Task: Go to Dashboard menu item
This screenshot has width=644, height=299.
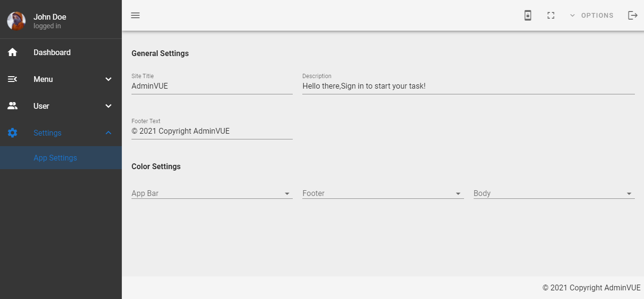Action: 52,52
